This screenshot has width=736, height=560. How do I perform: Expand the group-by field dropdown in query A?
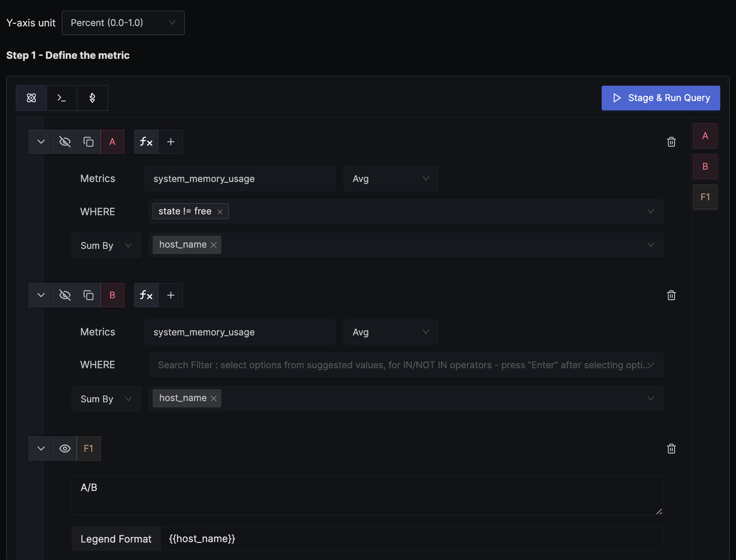(x=651, y=245)
